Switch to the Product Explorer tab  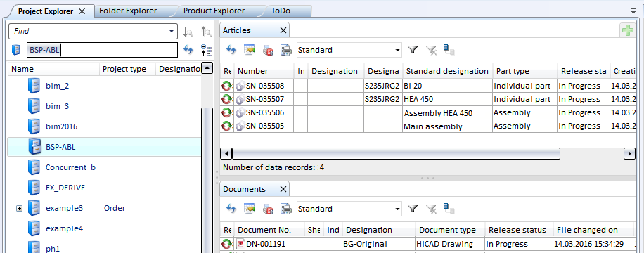pyautogui.click(x=214, y=11)
